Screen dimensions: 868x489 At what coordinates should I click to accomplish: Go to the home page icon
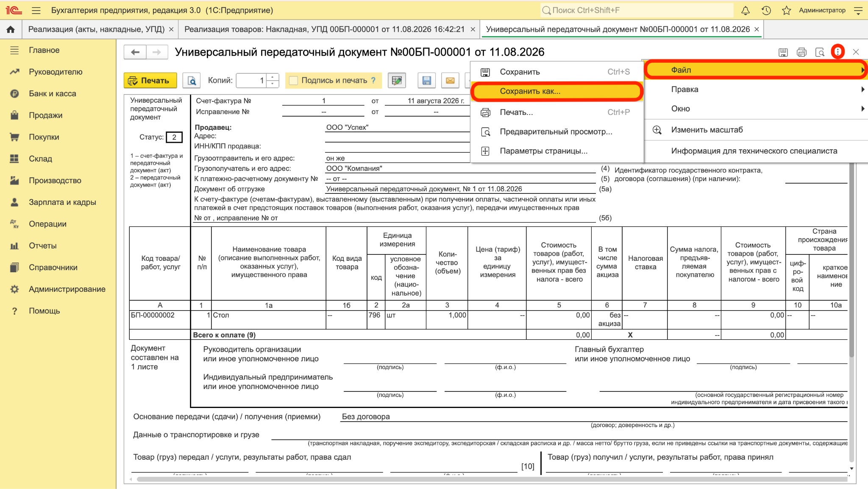point(11,29)
